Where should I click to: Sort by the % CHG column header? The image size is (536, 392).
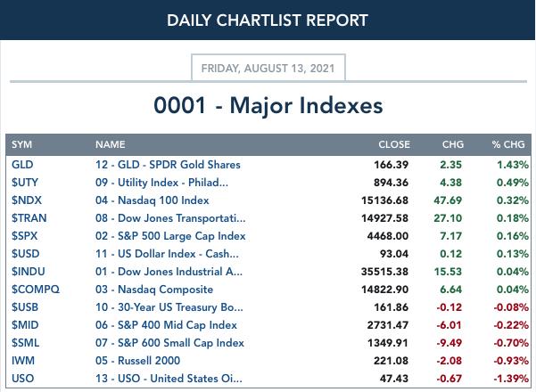click(x=508, y=144)
